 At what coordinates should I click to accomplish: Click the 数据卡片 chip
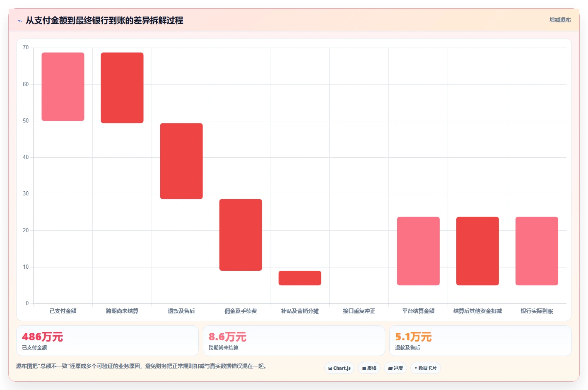click(425, 368)
